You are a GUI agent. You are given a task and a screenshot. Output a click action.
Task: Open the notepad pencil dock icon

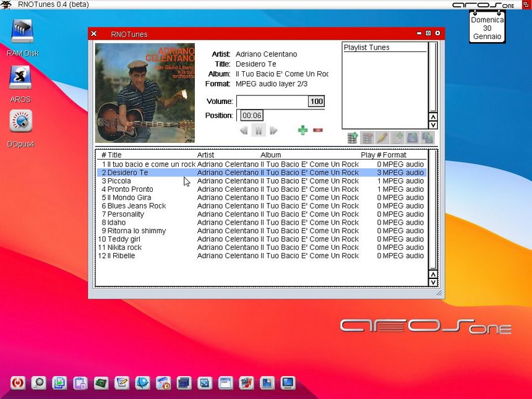pos(121,383)
